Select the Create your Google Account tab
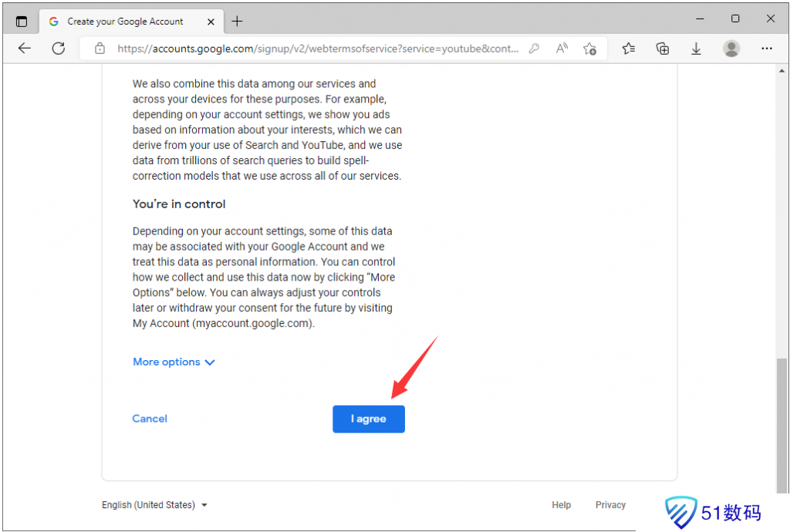This screenshot has height=532, width=790. coord(125,22)
